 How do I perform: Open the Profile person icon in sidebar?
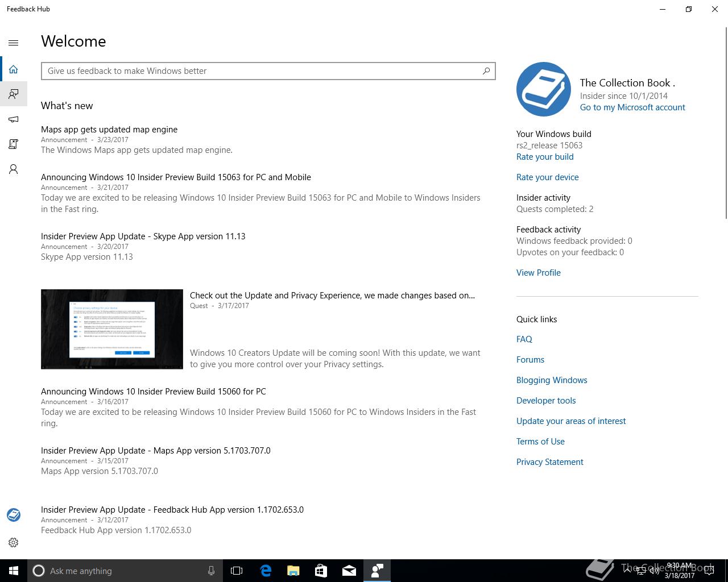14,169
